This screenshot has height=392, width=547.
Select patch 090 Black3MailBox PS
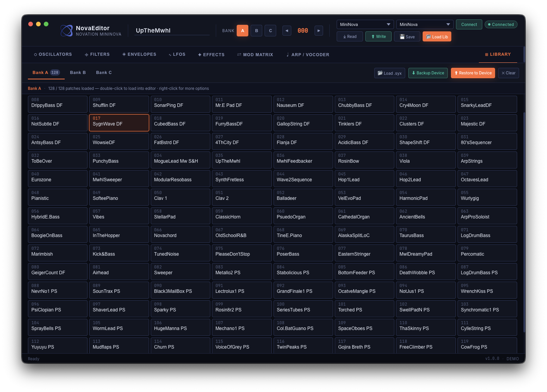pyautogui.click(x=181, y=290)
